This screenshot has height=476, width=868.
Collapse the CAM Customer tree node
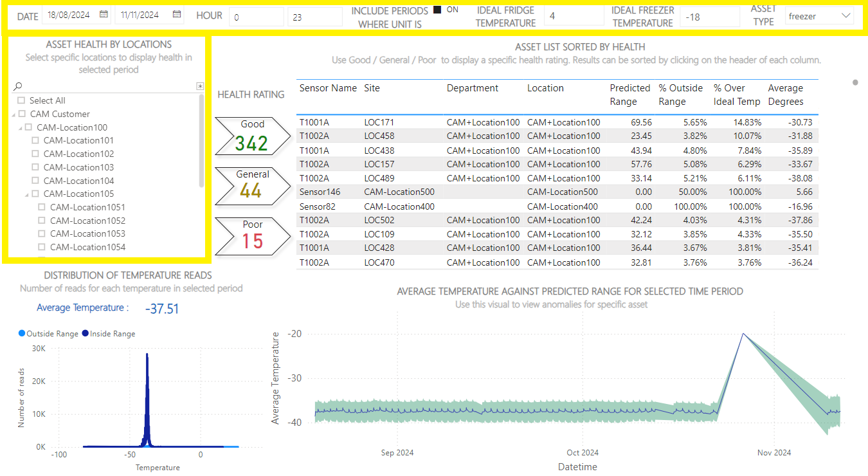[x=14, y=114]
